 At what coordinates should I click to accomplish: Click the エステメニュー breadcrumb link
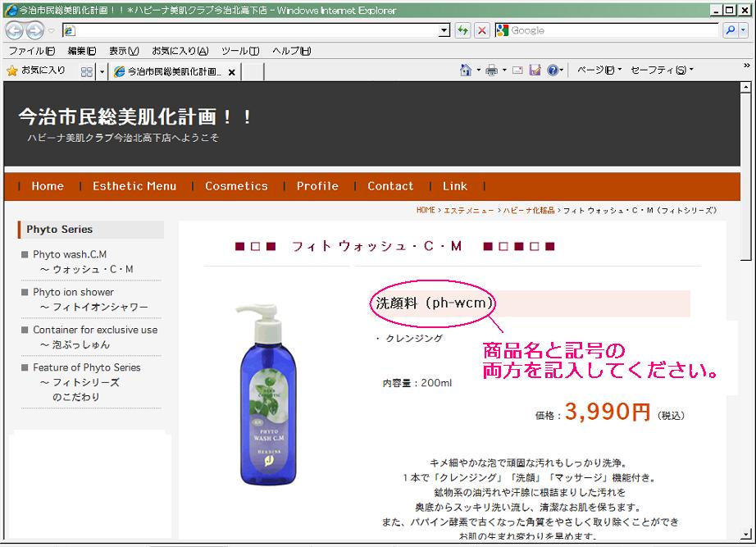pyautogui.click(x=469, y=210)
